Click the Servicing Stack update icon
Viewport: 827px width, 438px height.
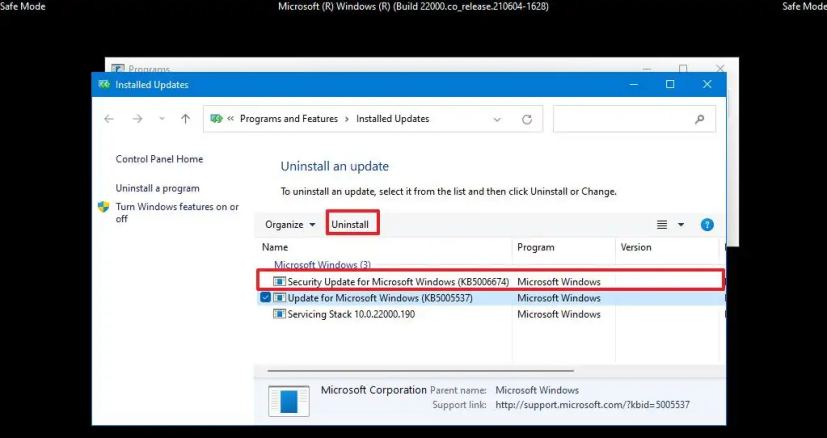click(x=280, y=315)
